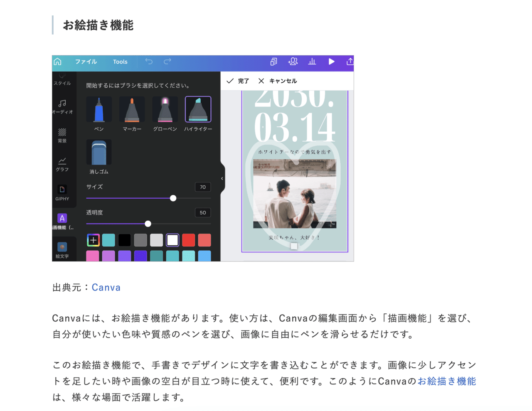This screenshot has width=532, height=411.
Task: Select the 消しゴム eraser tool
Action: [x=99, y=153]
